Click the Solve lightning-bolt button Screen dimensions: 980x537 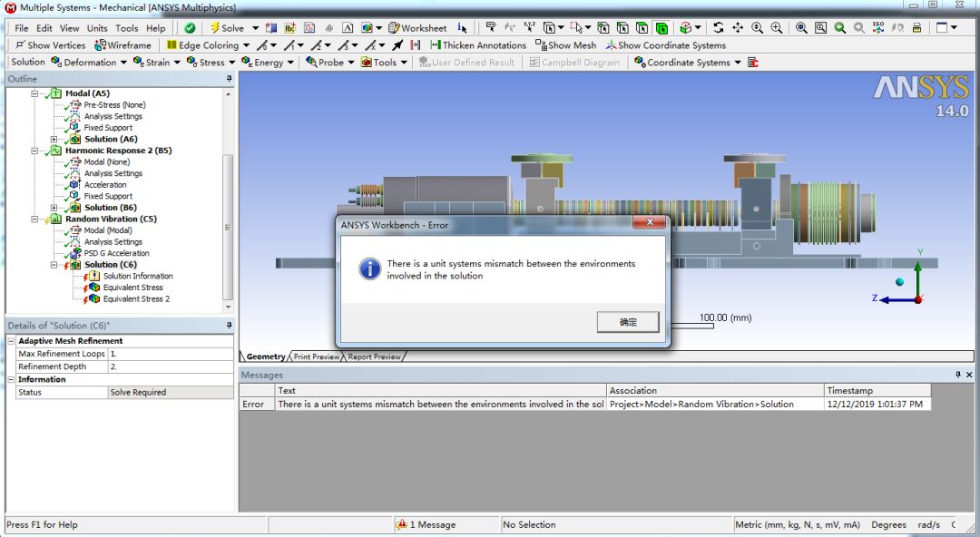[226, 28]
